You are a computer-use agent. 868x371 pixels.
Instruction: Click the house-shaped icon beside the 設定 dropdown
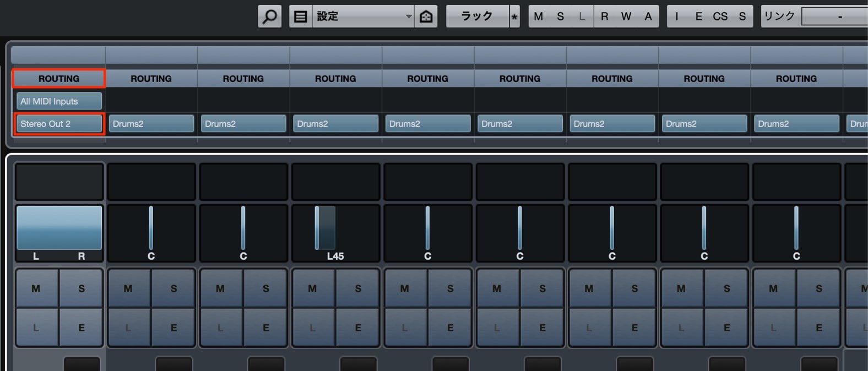pyautogui.click(x=426, y=17)
